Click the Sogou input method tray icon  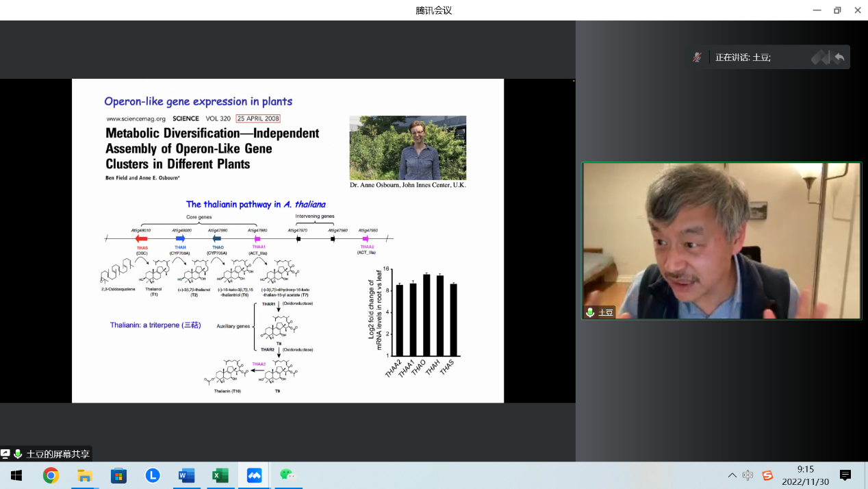click(x=767, y=475)
